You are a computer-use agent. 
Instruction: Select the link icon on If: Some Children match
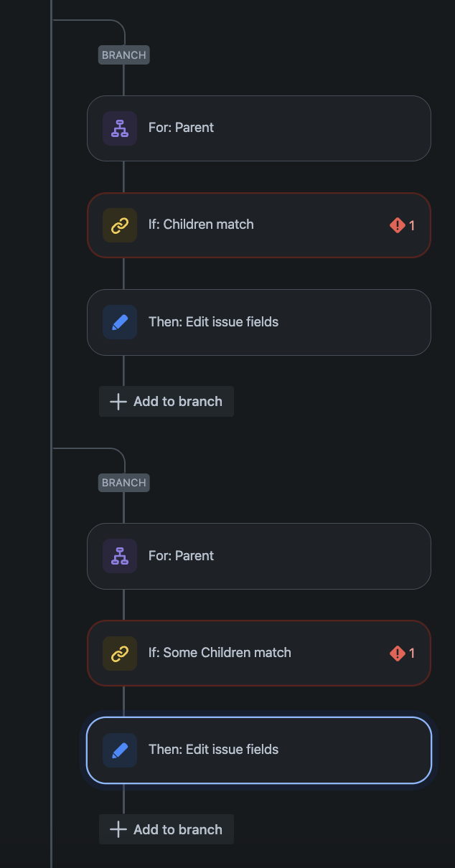click(x=119, y=653)
